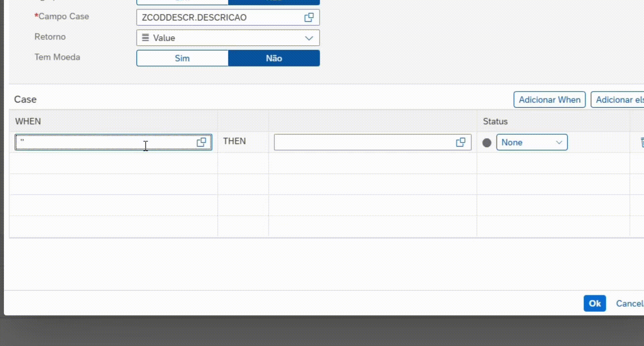
Task: Click the WHEN column header
Action: click(28, 121)
